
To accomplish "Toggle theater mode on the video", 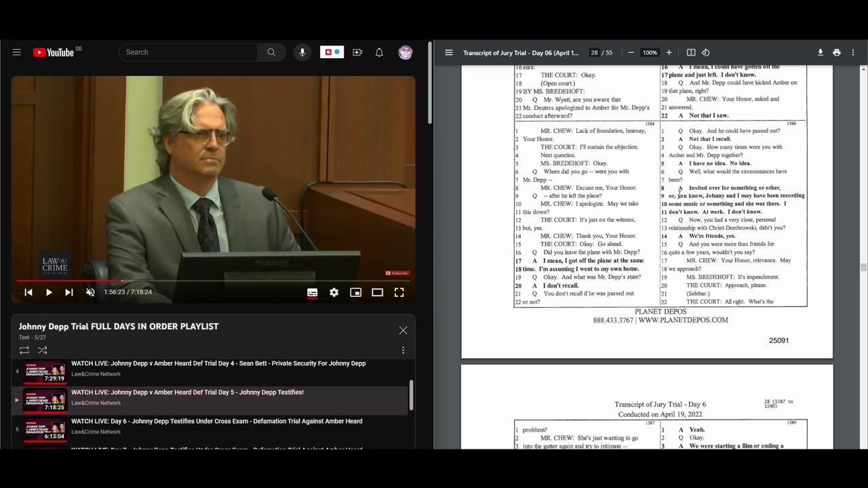I will tap(377, 292).
